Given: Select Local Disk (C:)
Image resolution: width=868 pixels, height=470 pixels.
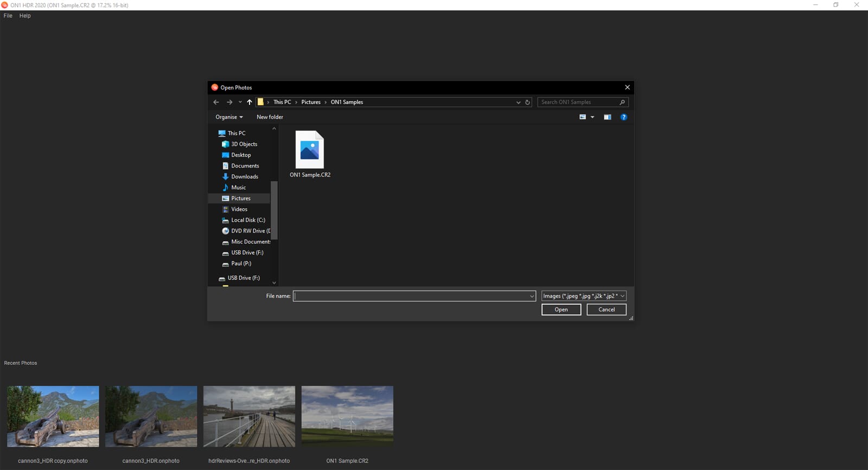Looking at the screenshot, I should click(x=248, y=220).
